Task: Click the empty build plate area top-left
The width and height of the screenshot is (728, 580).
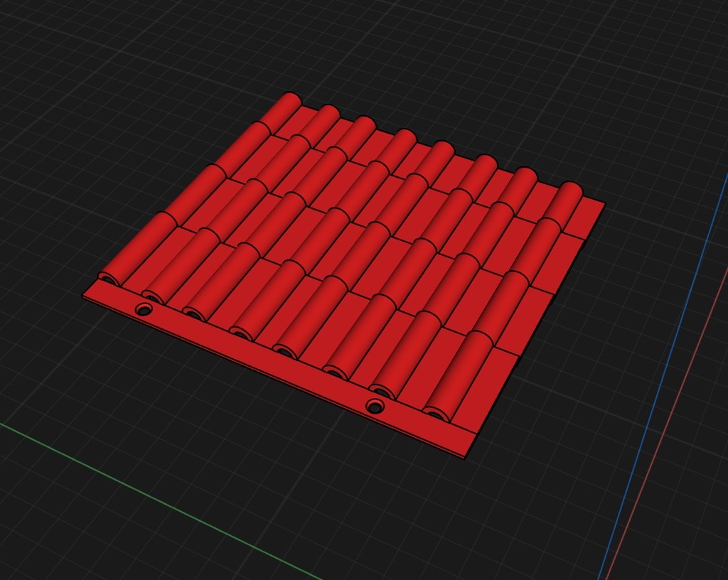Action: (107, 85)
